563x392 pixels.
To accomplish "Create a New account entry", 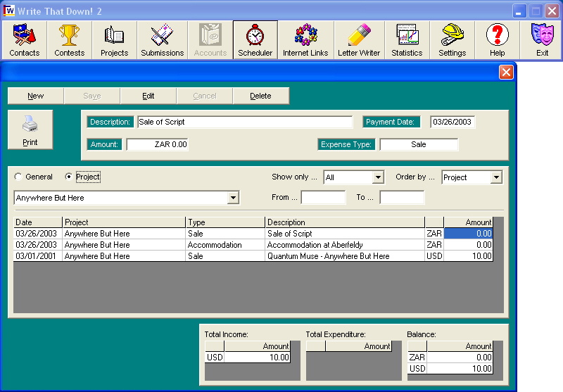I will (36, 96).
